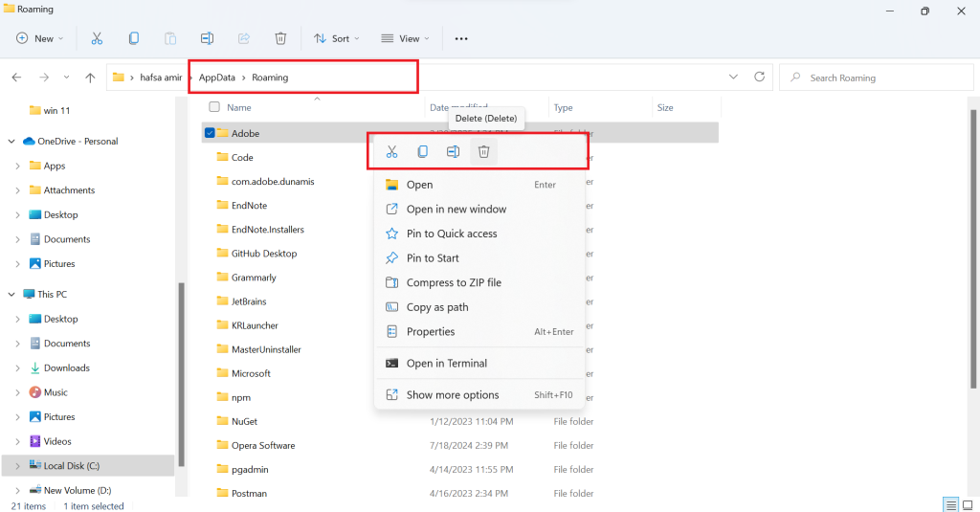Select the JetBrains folder
The image size is (980, 512).
[249, 301]
